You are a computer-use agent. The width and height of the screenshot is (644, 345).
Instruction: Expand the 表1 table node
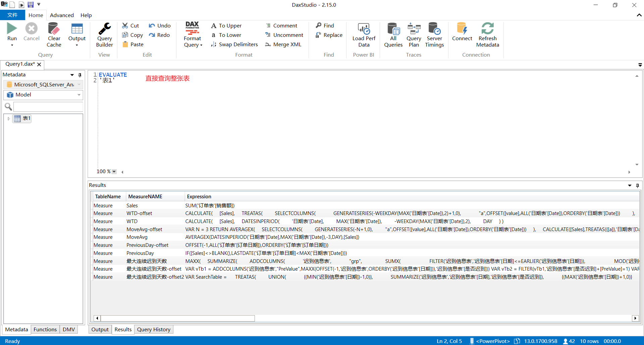tap(9, 119)
